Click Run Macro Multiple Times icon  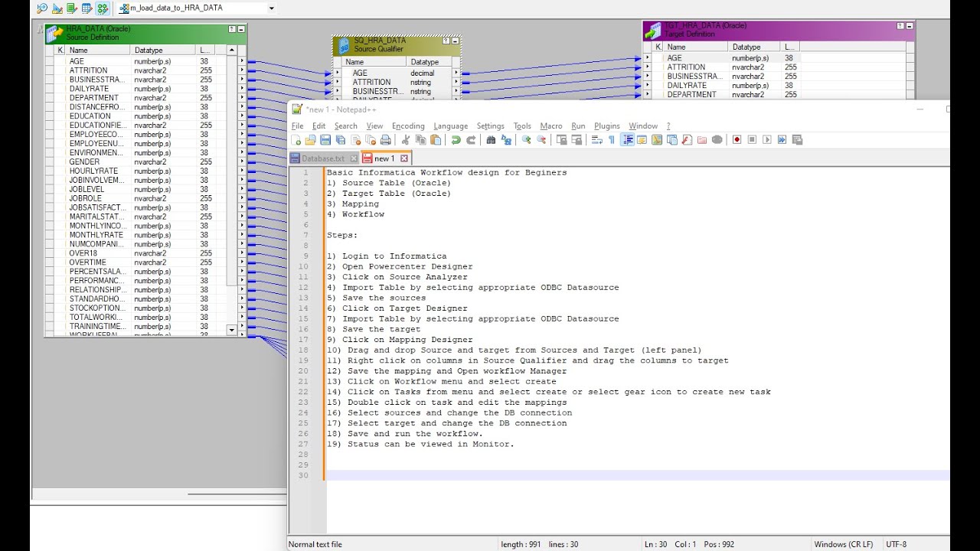click(782, 140)
